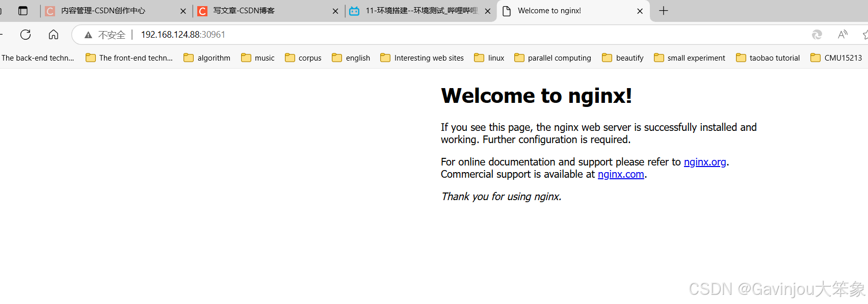Screen dimensions: 868x304
Task: Open the linux bookmark folder
Action: click(489, 58)
